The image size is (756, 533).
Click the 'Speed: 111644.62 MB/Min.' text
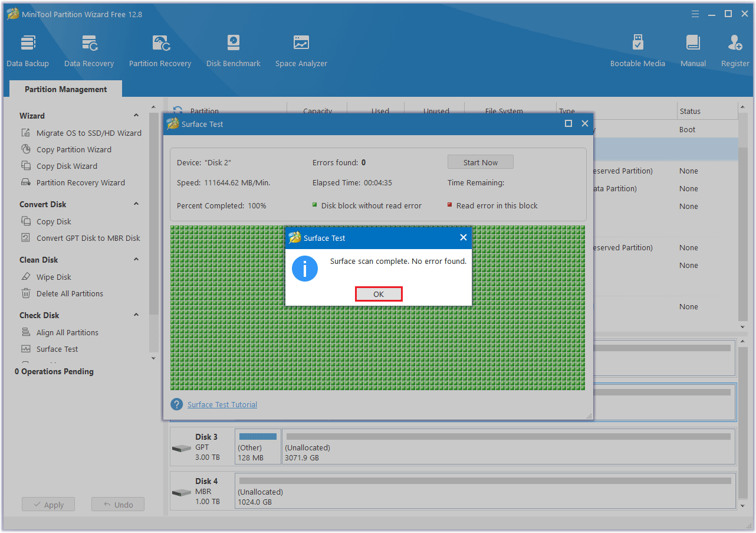tap(223, 182)
